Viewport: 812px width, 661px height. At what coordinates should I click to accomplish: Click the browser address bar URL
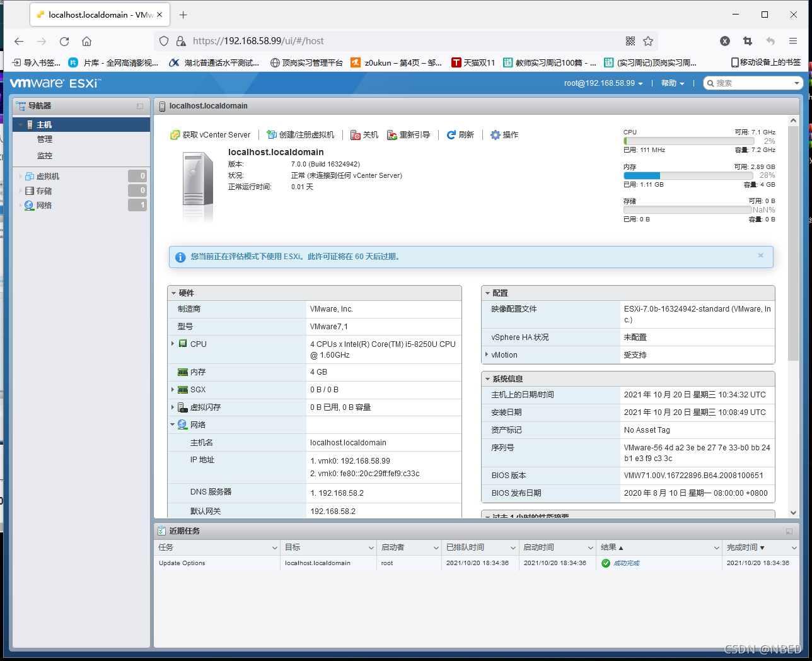(x=258, y=41)
